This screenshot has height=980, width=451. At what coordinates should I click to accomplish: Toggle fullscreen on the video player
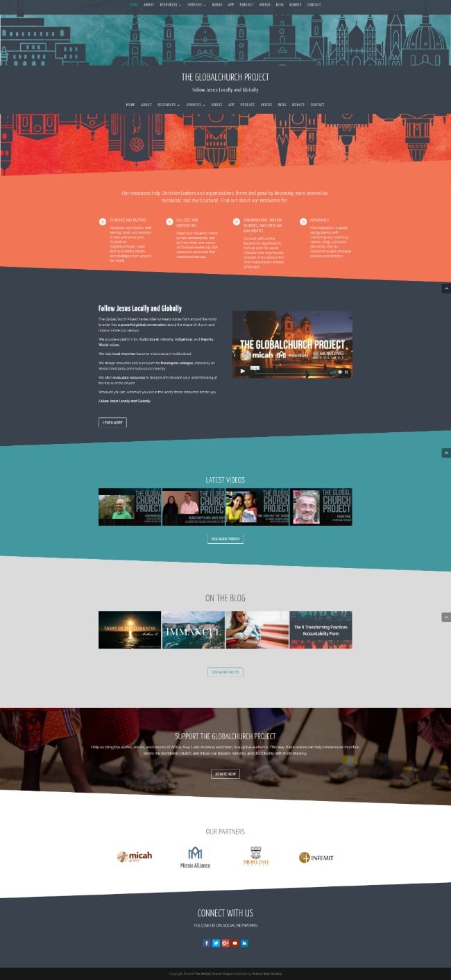(x=347, y=372)
